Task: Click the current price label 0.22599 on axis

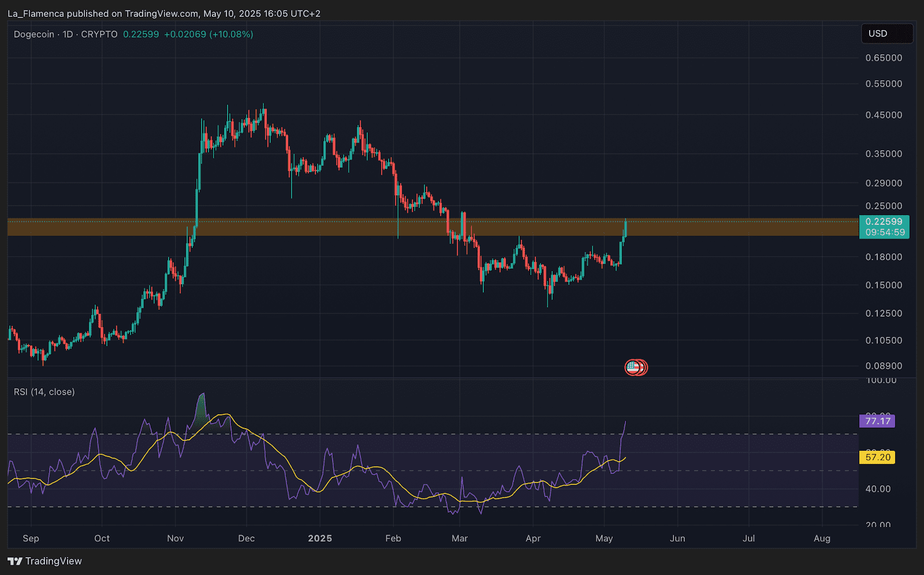Action: tap(884, 222)
